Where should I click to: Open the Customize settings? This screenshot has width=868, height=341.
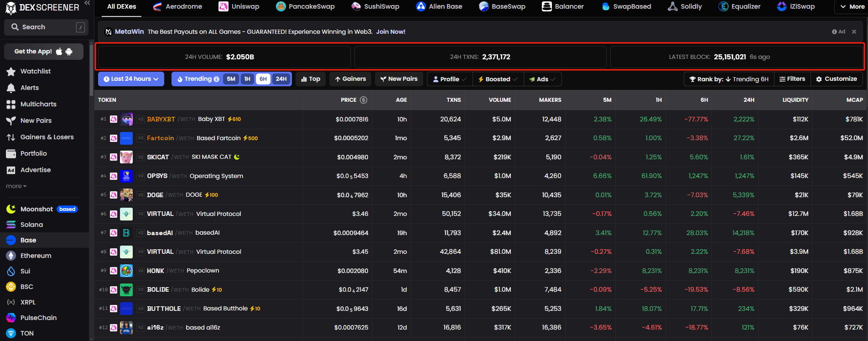(837, 79)
